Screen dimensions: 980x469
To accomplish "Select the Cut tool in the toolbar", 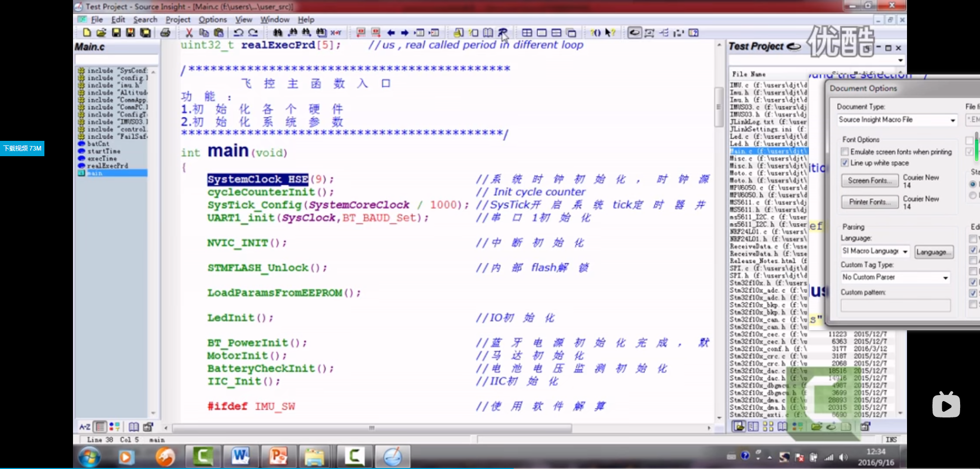I will click(x=189, y=32).
